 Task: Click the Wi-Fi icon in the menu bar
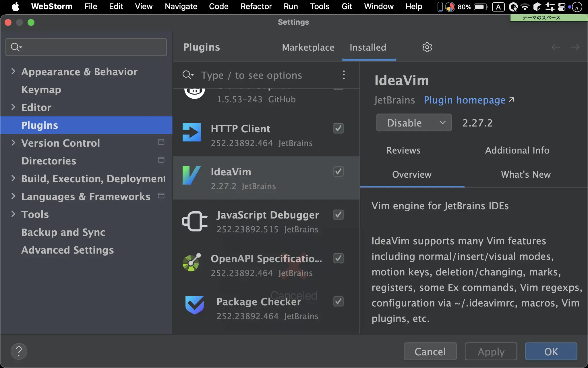coord(525,7)
